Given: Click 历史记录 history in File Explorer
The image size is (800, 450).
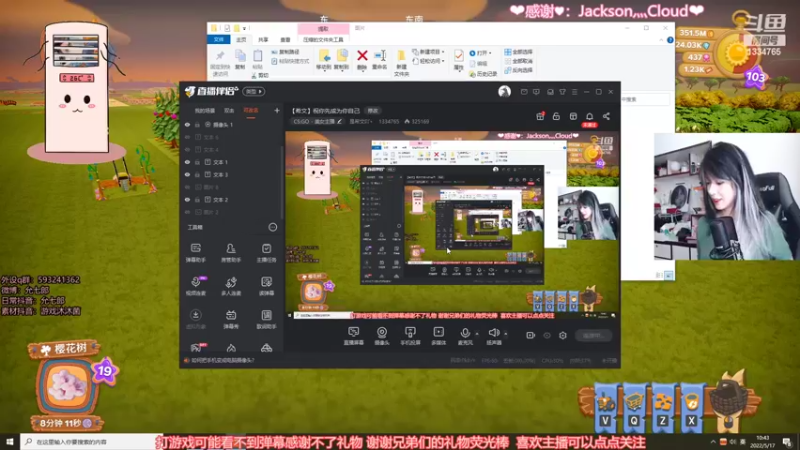Looking at the screenshot, I should coord(483,74).
